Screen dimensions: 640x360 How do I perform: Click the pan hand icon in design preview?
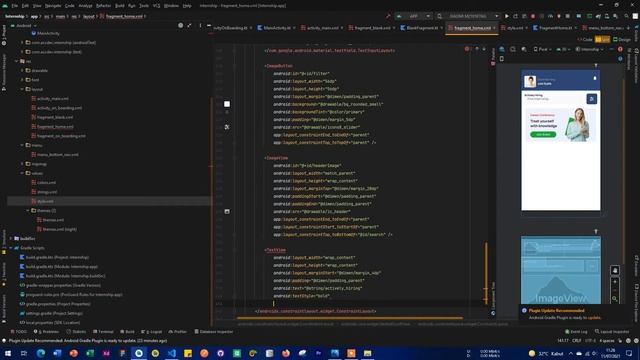[615, 270]
